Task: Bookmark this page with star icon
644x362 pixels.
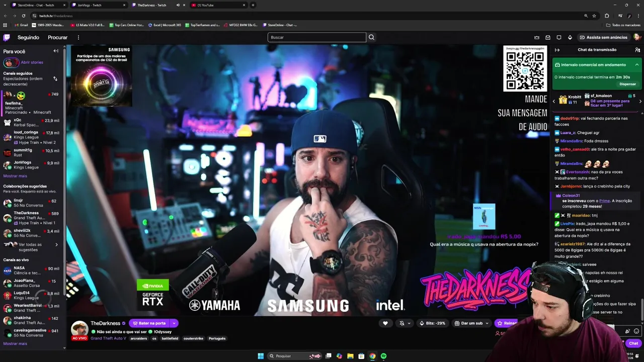Action: click(x=594, y=16)
